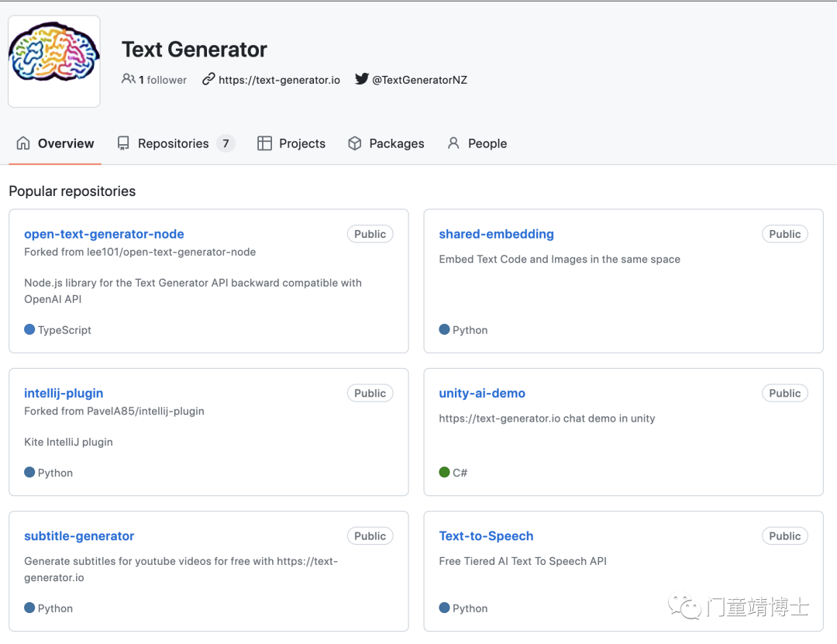Select the People tab

[x=477, y=143]
